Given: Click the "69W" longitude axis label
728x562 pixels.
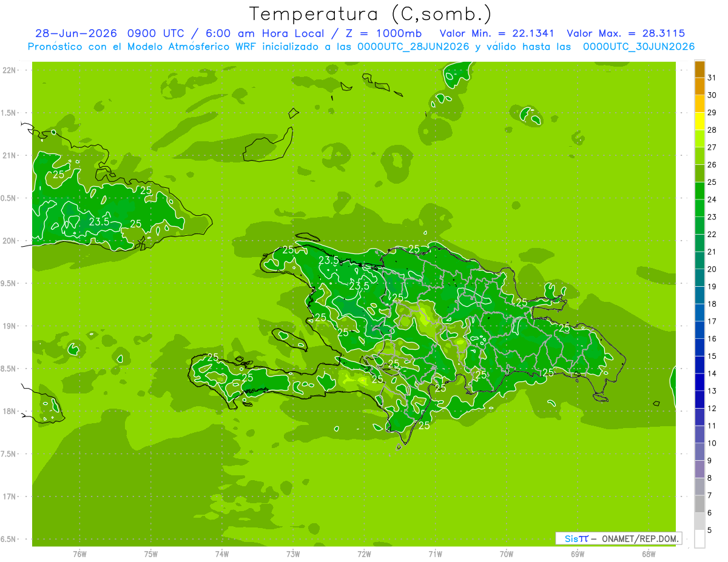Looking at the screenshot, I should click(x=578, y=554).
